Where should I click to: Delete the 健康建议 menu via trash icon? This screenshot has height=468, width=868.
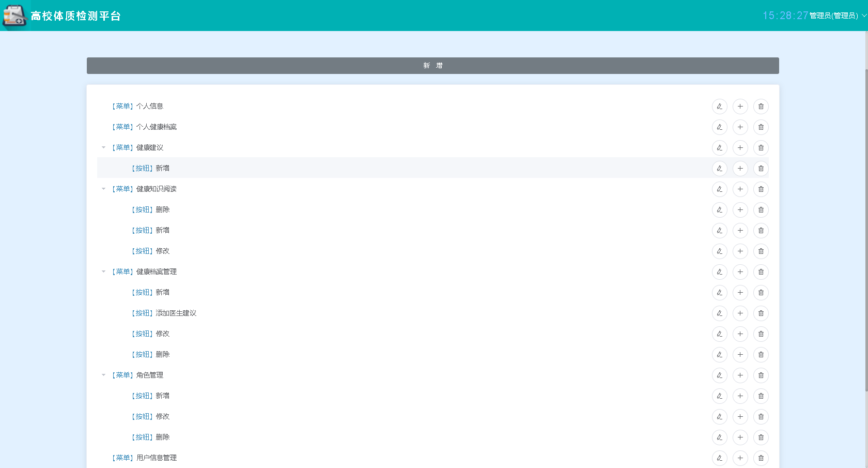tap(761, 148)
